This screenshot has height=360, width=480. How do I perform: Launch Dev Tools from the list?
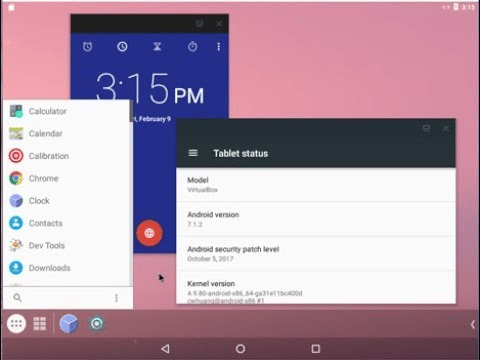click(x=67, y=245)
